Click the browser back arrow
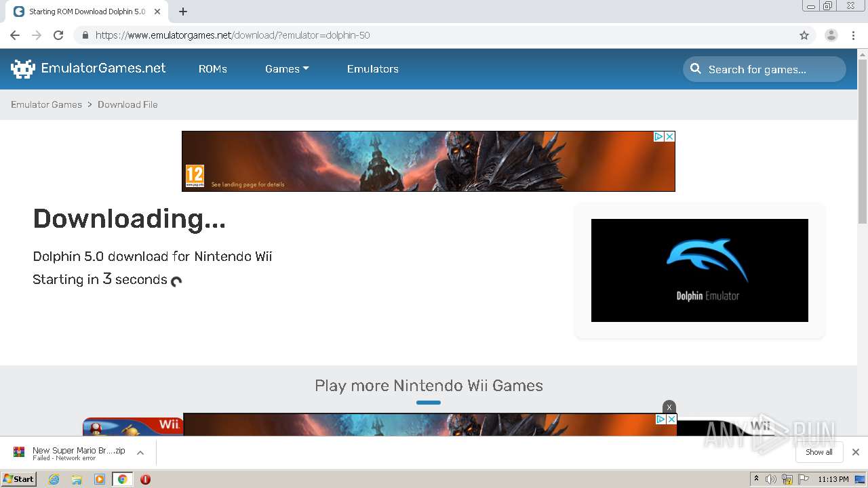Viewport: 868px width, 488px height. point(15,35)
